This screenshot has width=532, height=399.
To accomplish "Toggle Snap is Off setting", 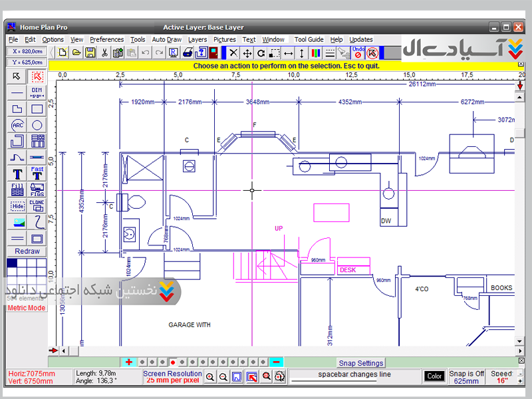I will coord(466,377).
